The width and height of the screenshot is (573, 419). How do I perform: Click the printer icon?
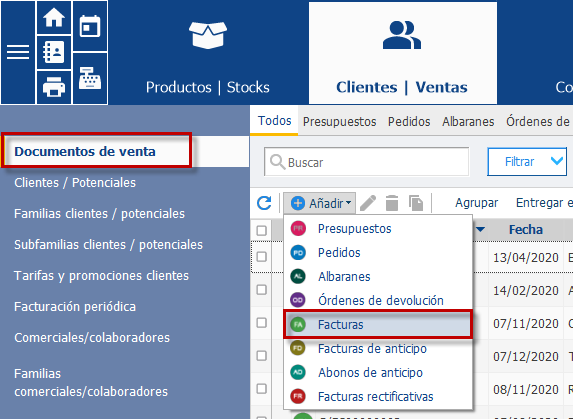(54, 87)
